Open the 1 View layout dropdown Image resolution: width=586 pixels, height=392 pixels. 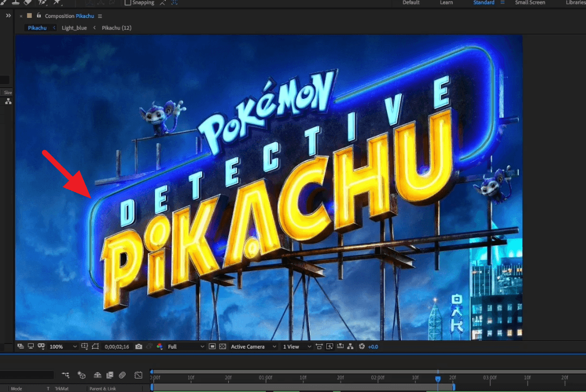coord(297,347)
